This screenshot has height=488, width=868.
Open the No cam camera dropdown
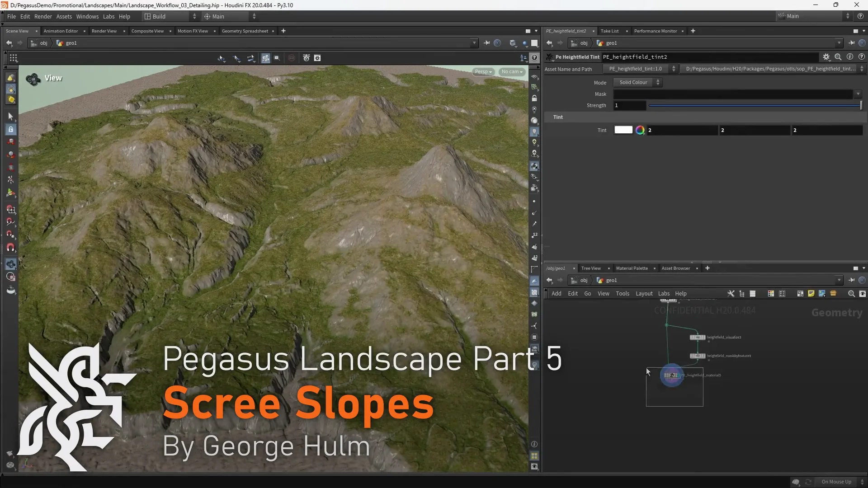point(511,71)
